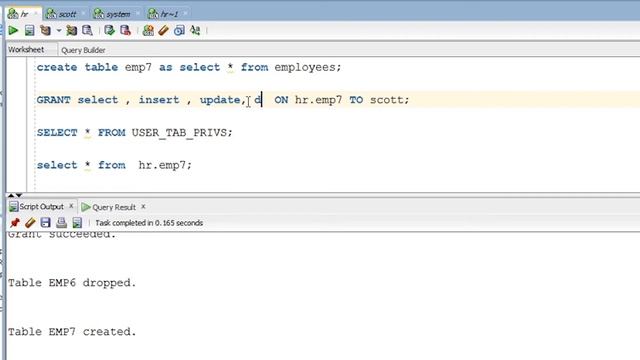Click the Explain Plan toolbar icon

[x=45, y=30]
